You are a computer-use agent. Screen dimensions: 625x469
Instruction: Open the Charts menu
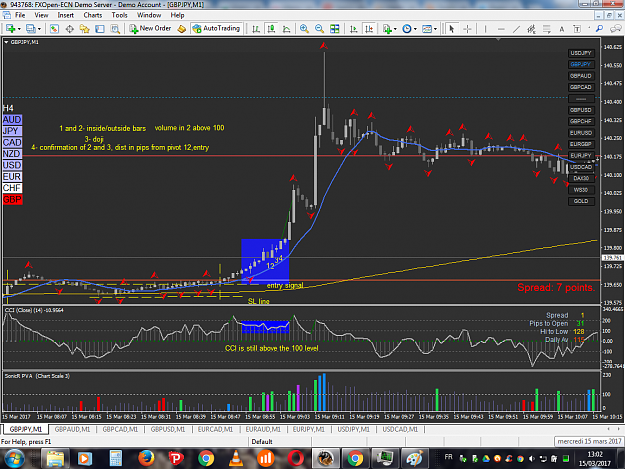(x=93, y=15)
